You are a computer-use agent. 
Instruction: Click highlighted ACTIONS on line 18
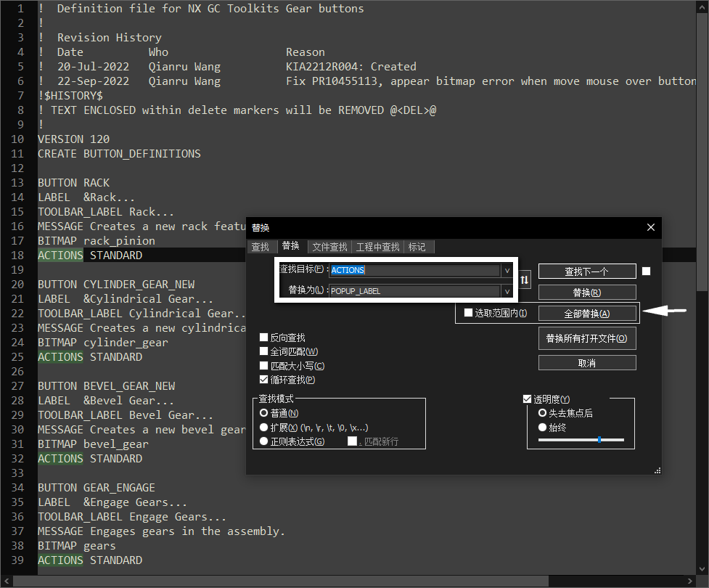point(60,255)
